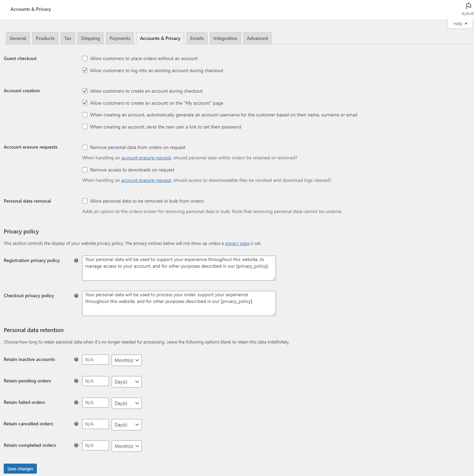Follow the privacy page link
474x476 pixels.
point(237,244)
